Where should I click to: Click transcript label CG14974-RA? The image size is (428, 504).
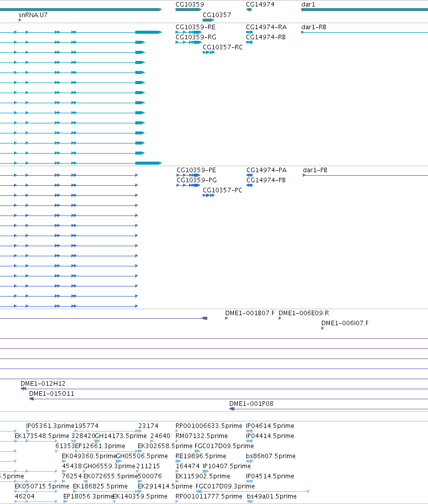click(x=266, y=27)
